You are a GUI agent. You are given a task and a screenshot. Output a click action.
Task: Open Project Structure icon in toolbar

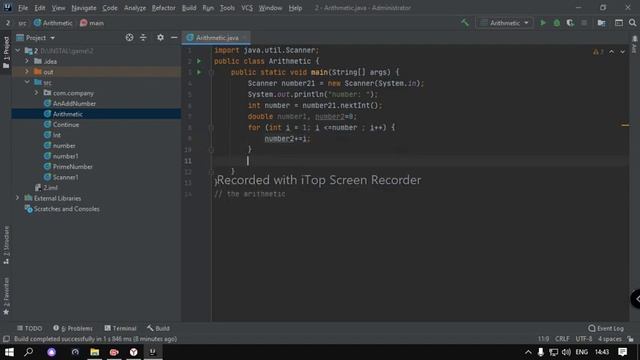click(x=601, y=23)
